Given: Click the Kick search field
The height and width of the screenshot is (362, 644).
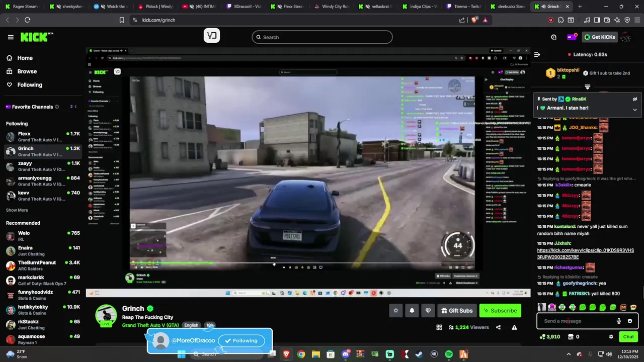Looking at the screenshot, I should click(322, 37).
